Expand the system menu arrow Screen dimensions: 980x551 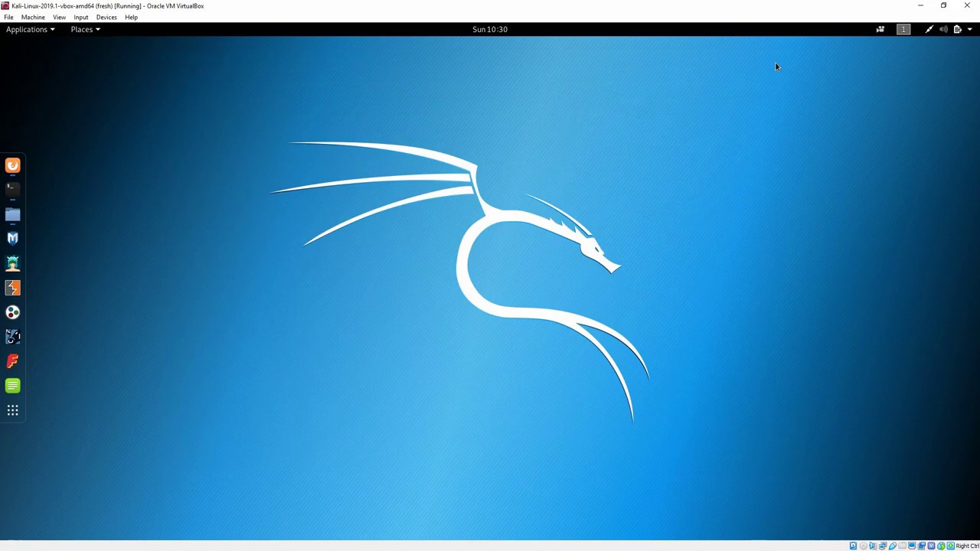click(970, 29)
